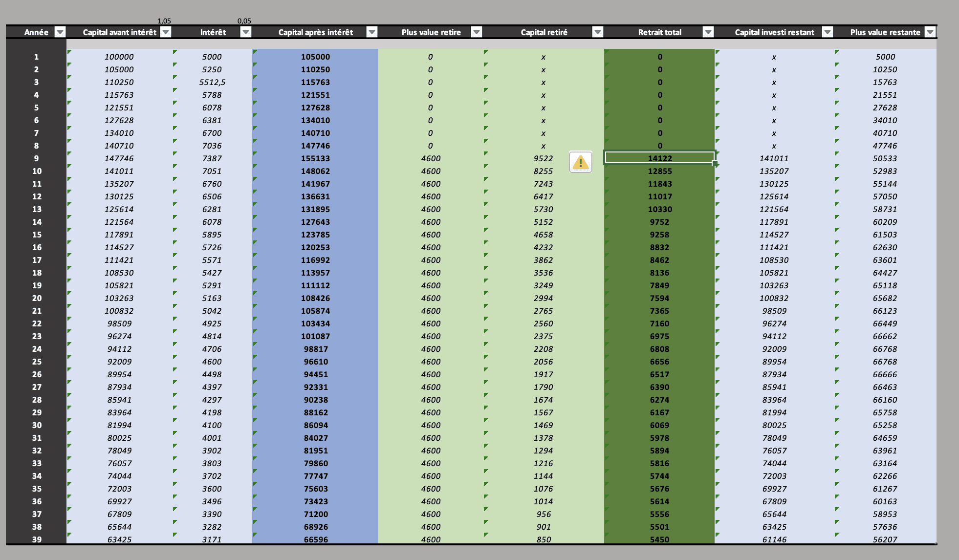Screen dimensions: 959x560
Task: Open the Intérêt column filter dropdown
Action: coord(246,32)
